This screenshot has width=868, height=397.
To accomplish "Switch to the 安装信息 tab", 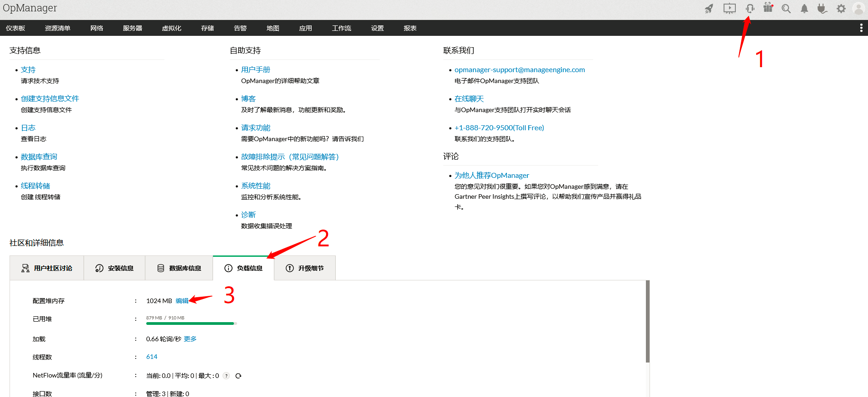I will pyautogui.click(x=114, y=268).
